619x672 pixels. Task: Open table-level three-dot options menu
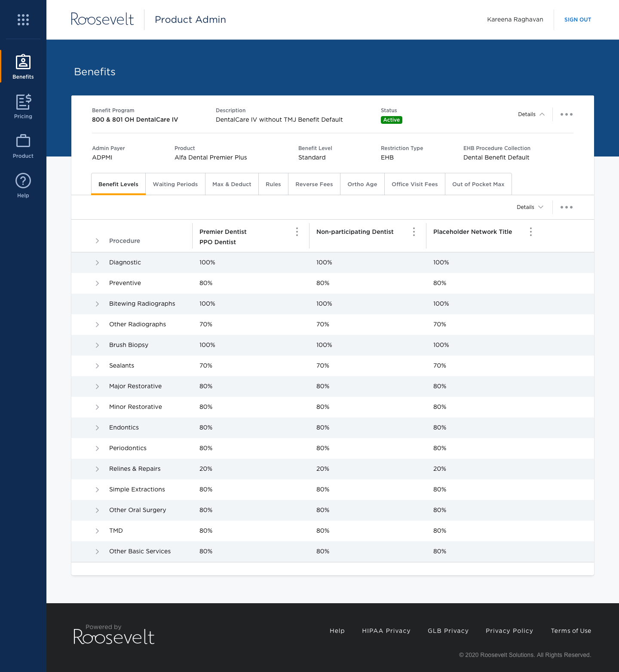(x=566, y=207)
